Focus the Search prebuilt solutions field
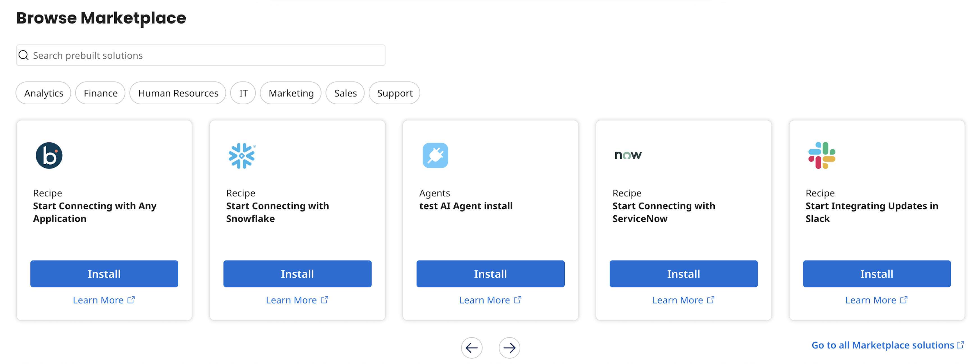The image size is (980, 364). click(x=206, y=56)
